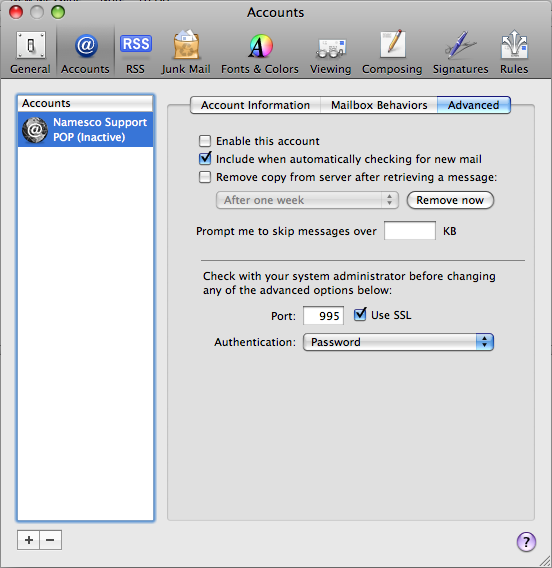552x568 pixels.
Task: Open the Authentication Password dropdown
Action: click(398, 342)
